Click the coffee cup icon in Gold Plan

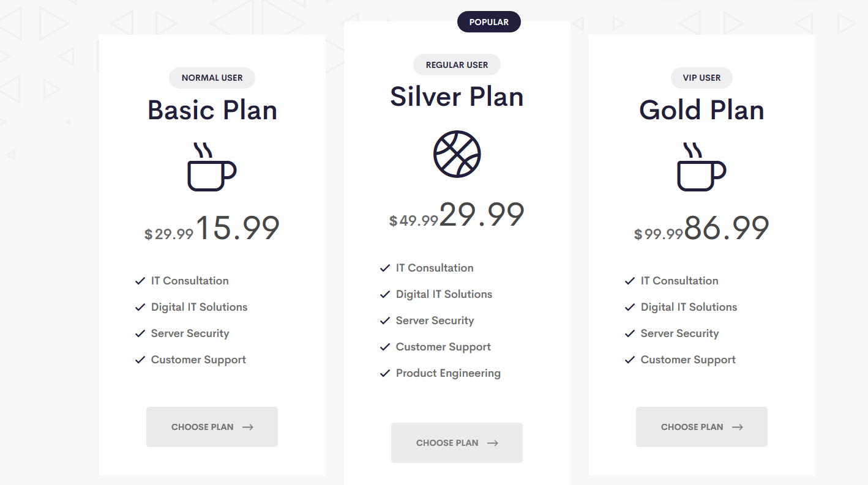coord(702,167)
